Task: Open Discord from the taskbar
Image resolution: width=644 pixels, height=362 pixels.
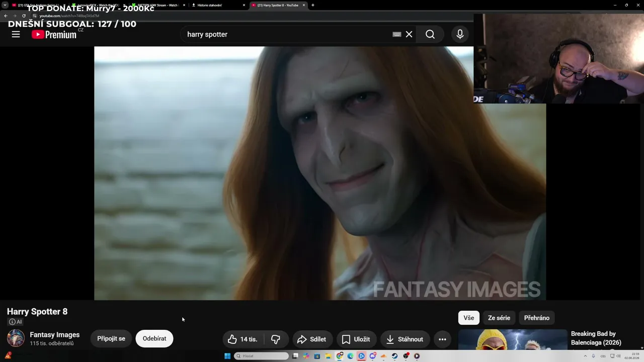Action: (x=373, y=356)
